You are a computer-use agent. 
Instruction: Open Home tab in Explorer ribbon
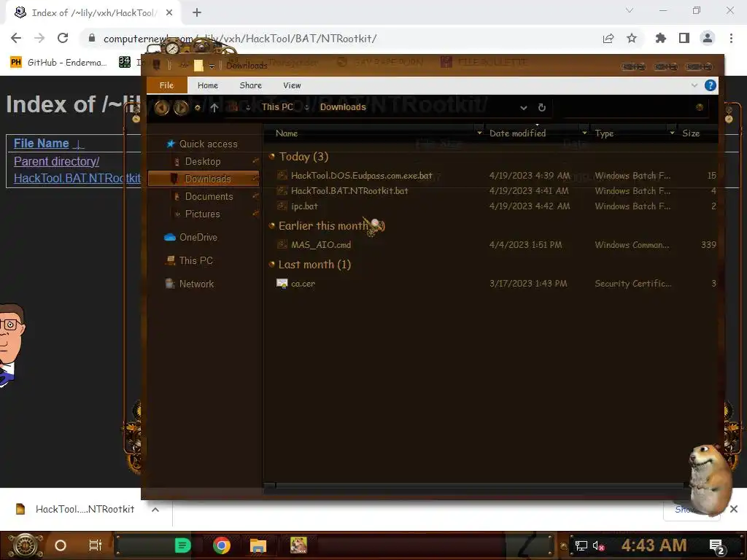click(208, 85)
